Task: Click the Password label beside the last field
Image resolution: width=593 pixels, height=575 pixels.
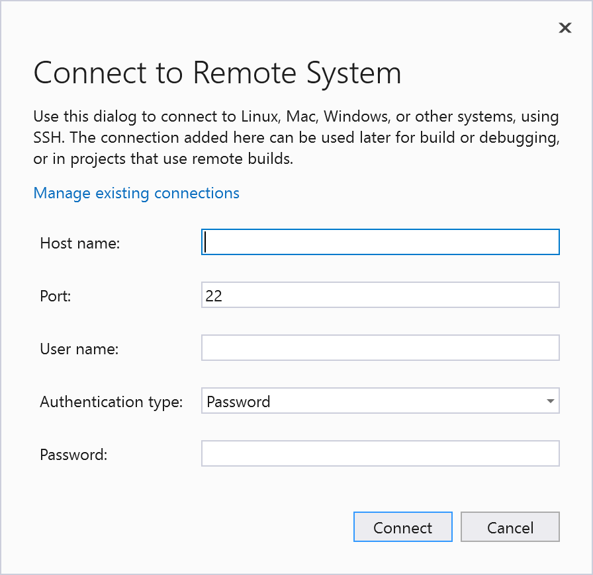Action: coord(73,454)
